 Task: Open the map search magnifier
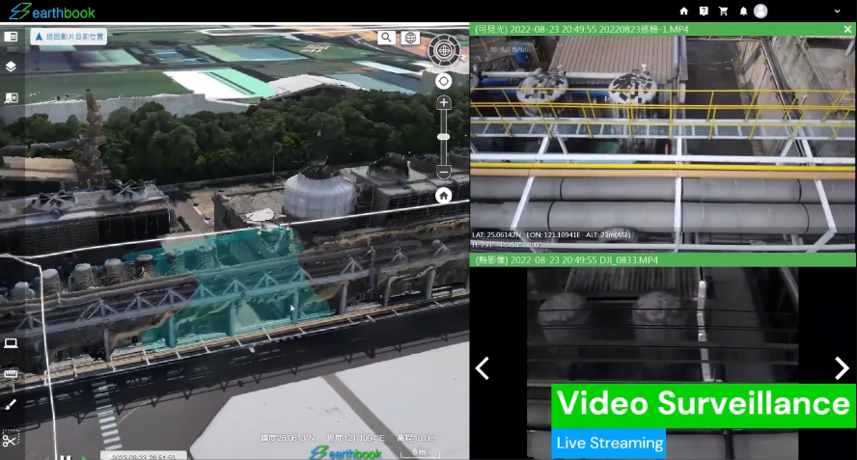point(386,37)
